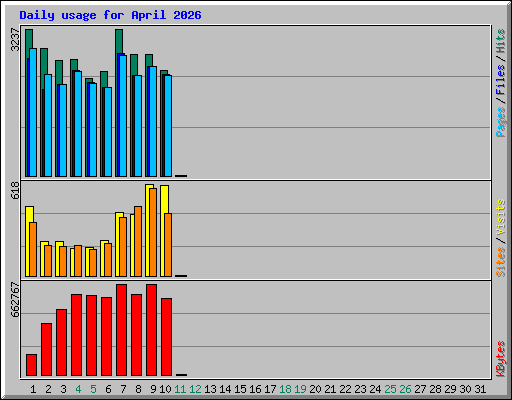Click day 22 on the x-axis
512x400 pixels.
(345, 389)
